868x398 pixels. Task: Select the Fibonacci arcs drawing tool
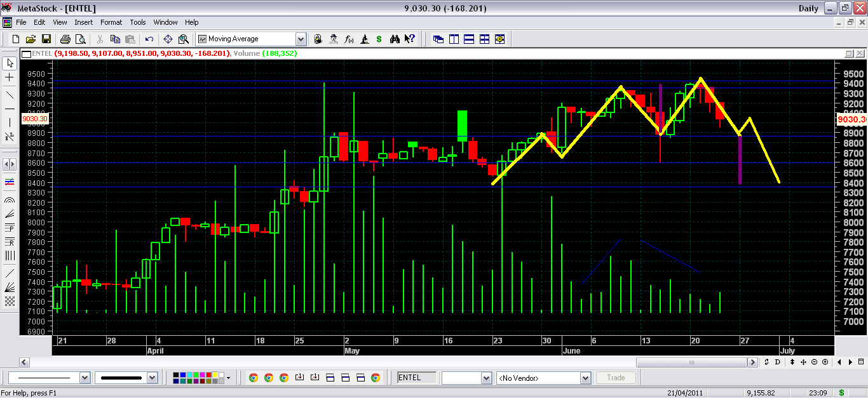10,199
